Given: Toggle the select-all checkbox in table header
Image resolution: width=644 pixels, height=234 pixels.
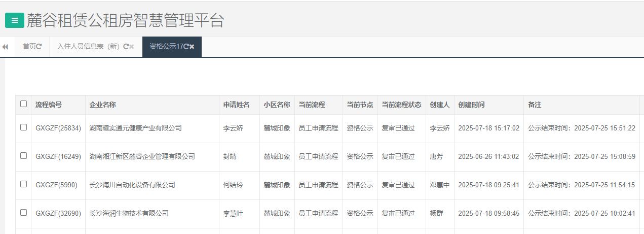Looking at the screenshot, I should 23,104.
